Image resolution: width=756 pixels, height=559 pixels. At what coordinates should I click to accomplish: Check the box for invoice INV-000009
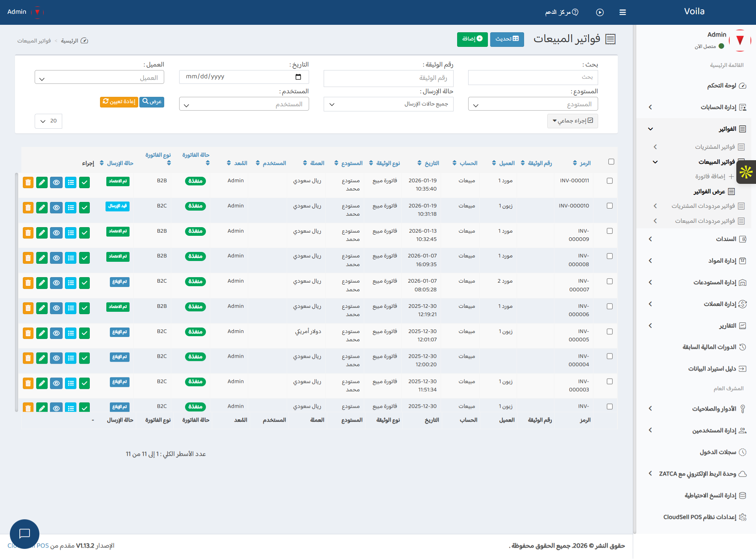pyautogui.click(x=610, y=231)
